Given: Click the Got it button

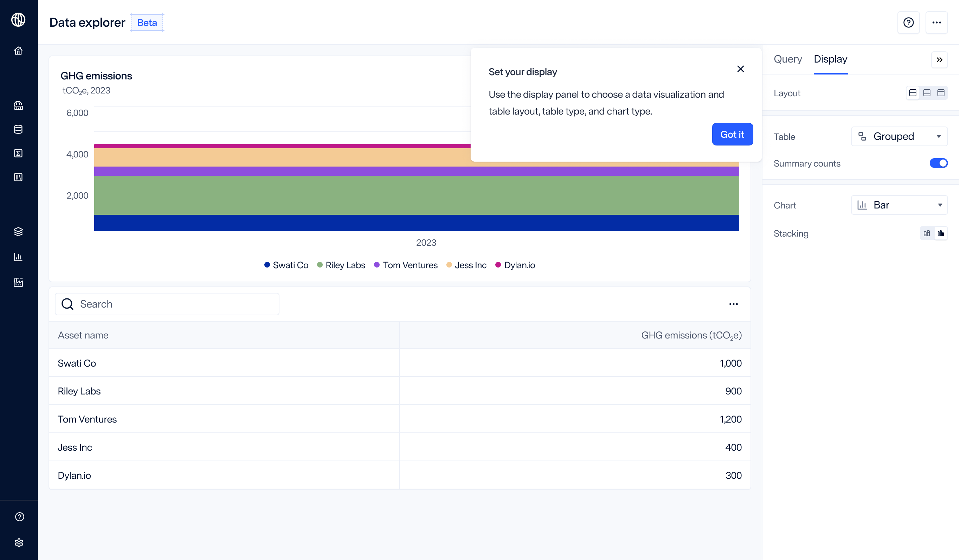Looking at the screenshot, I should click(x=732, y=134).
